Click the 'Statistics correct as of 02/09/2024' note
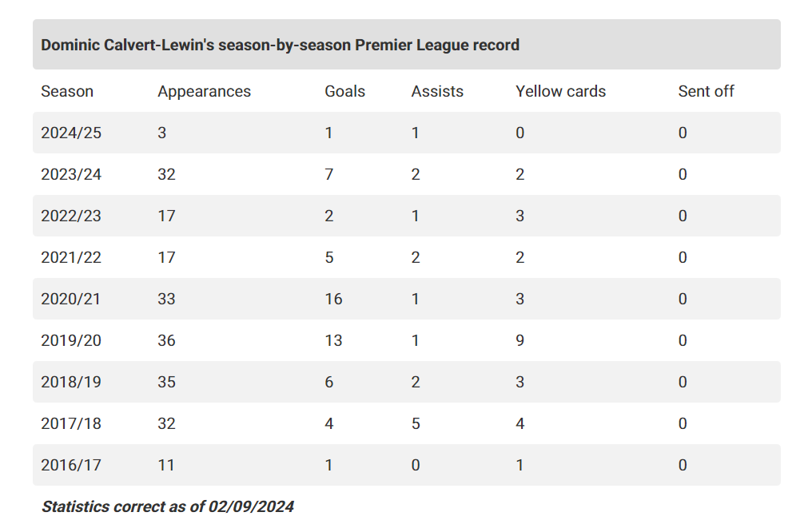 pos(168,506)
